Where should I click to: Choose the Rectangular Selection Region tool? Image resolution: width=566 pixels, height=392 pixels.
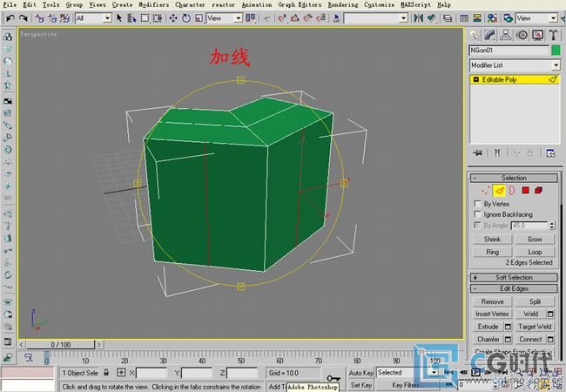[145, 18]
